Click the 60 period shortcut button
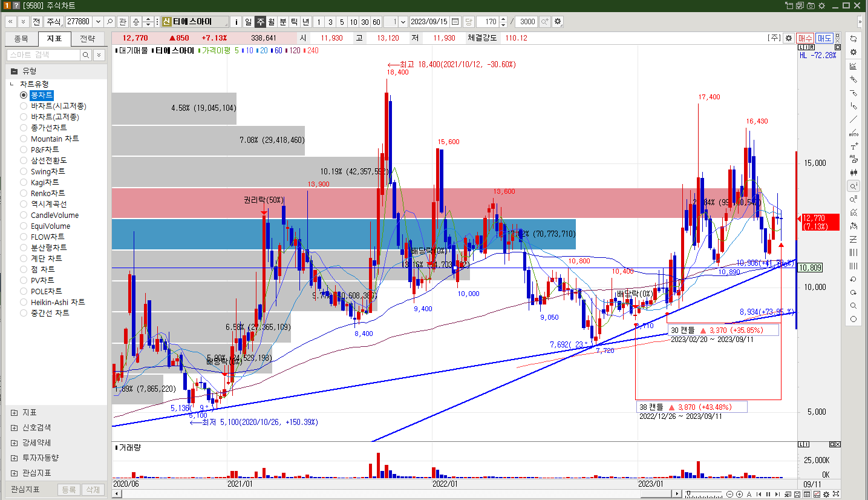 coord(376,21)
